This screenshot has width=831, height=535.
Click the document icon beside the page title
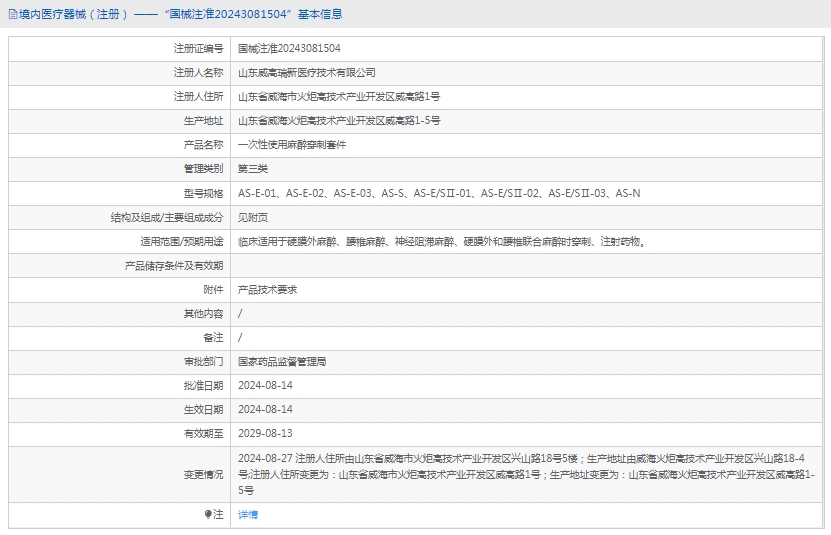(12, 14)
